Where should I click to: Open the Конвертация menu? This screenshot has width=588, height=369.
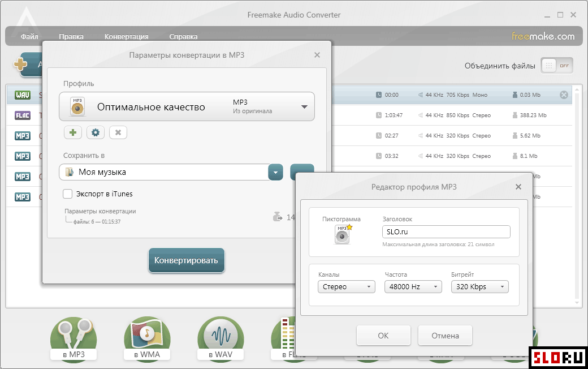127,36
